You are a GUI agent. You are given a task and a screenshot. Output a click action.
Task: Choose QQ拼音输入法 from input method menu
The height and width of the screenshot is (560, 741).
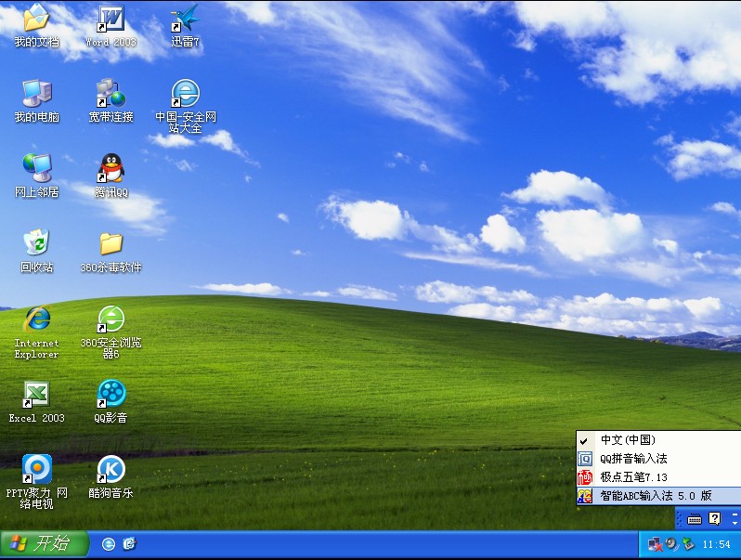click(x=633, y=459)
